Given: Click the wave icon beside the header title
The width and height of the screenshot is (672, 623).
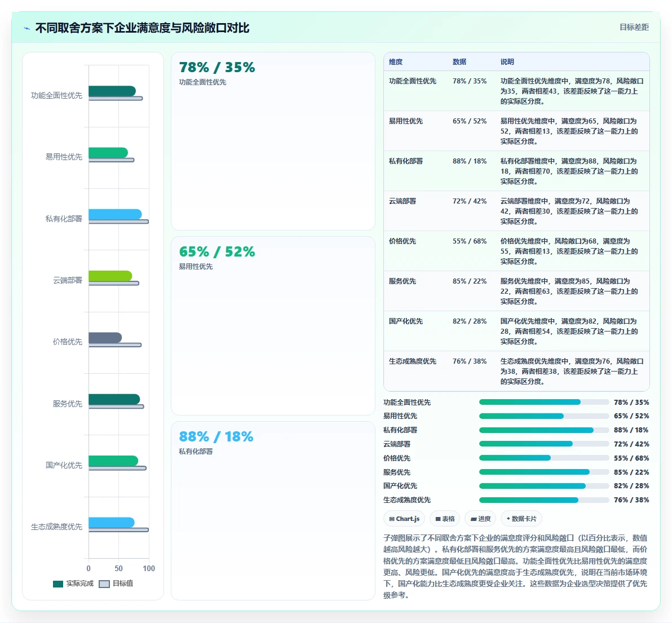Looking at the screenshot, I should click(27, 28).
